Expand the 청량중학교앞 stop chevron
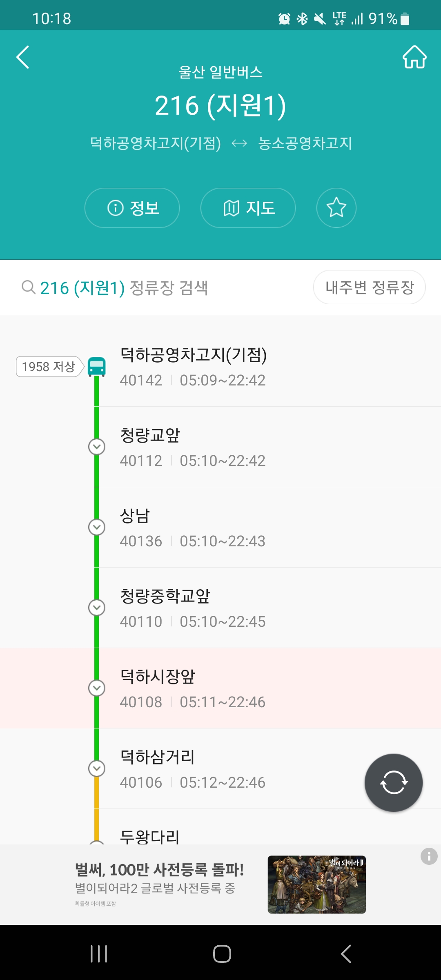The image size is (441, 980). 97,607
